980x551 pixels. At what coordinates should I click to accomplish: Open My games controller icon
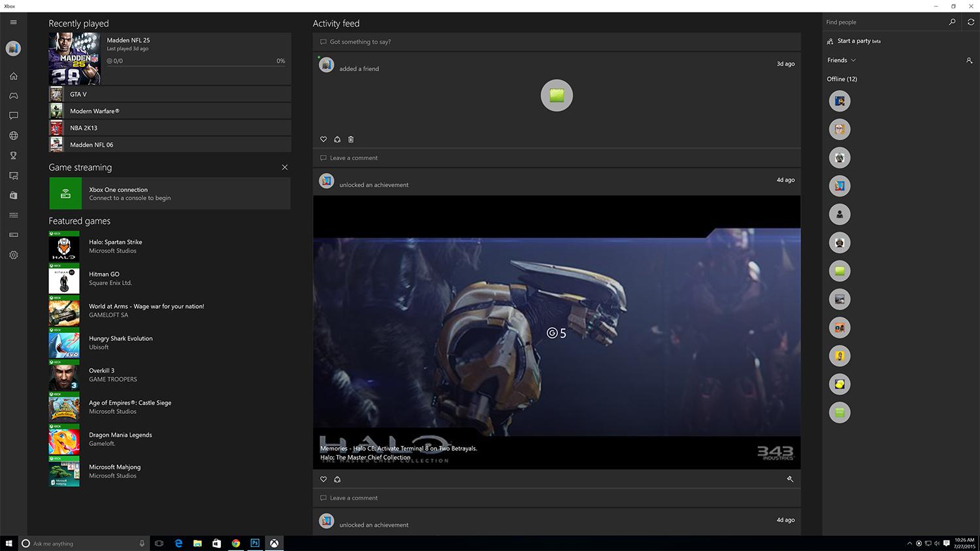pos(13,96)
